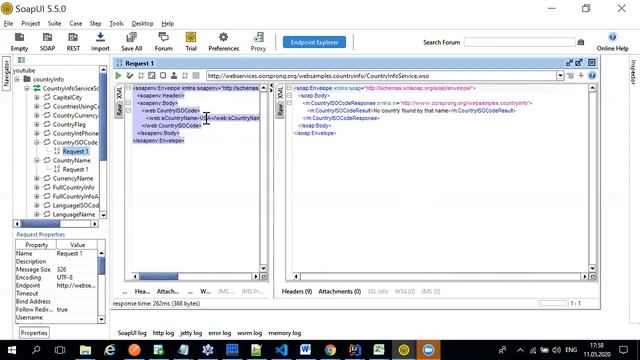Add request to test case (check icon)

(x=130, y=76)
